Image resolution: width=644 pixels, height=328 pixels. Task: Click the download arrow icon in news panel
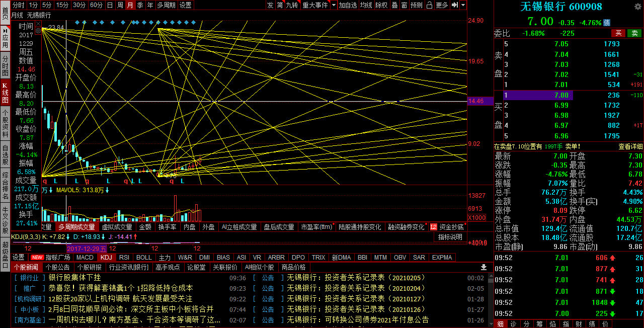(484, 267)
